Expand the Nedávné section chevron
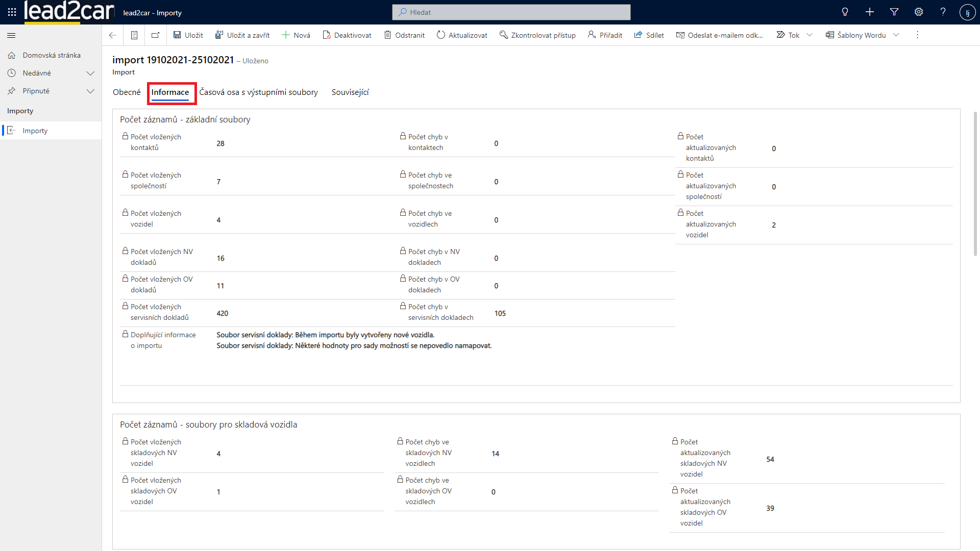The image size is (980, 551). click(90, 73)
